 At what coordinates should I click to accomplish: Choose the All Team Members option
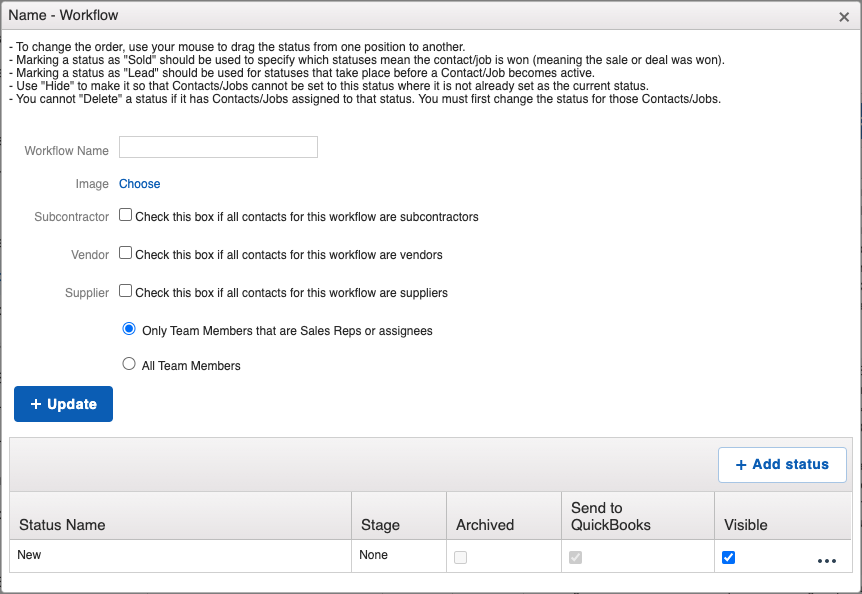tap(129, 365)
